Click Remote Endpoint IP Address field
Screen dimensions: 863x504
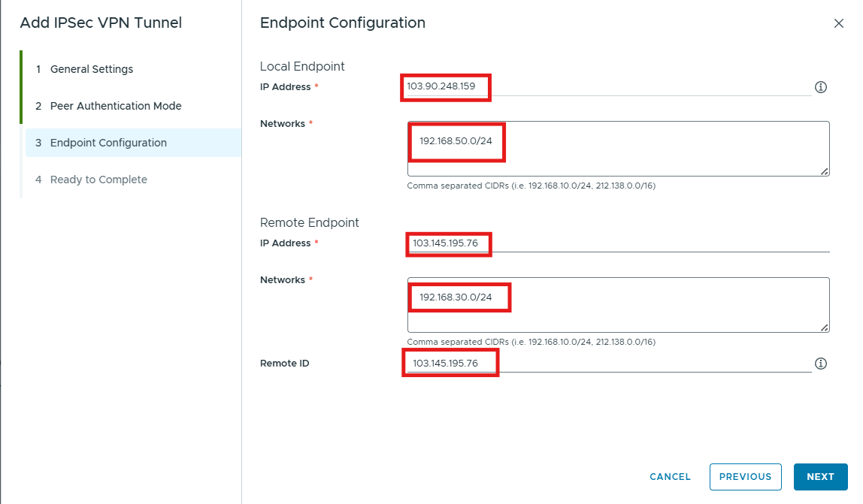pyautogui.click(x=618, y=243)
